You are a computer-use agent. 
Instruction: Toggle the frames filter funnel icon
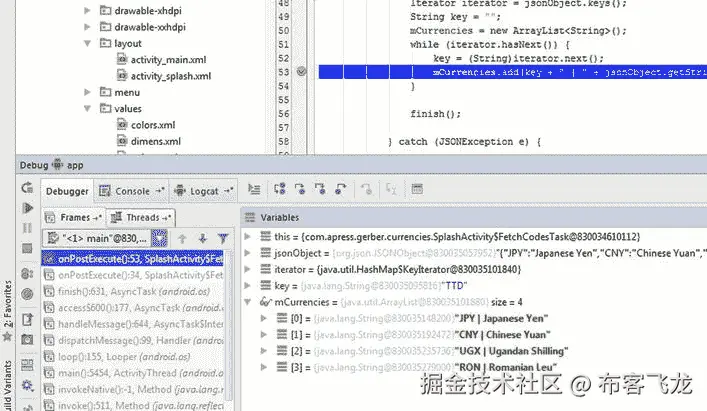(x=223, y=238)
